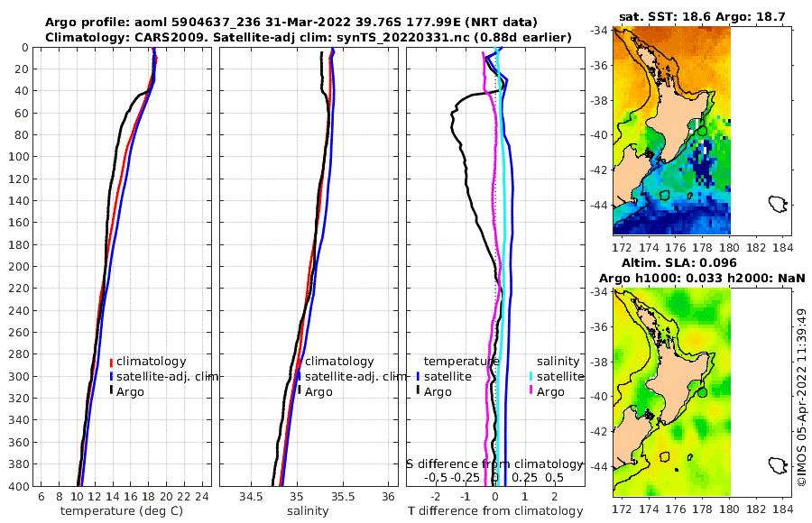812x523 pixels.
Task: Click the black Argo legend marker in temperature panel
Action: [x=111, y=391]
